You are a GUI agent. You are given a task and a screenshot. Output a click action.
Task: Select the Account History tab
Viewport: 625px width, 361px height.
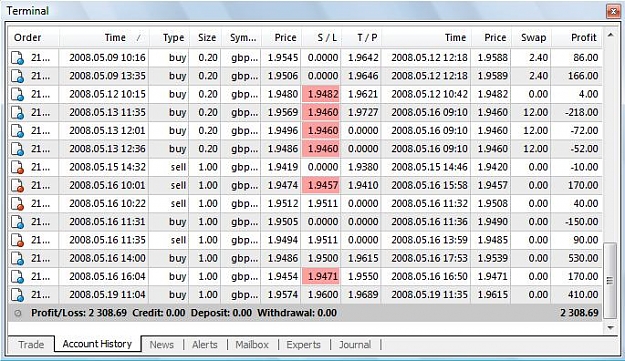click(x=97, y=343)
